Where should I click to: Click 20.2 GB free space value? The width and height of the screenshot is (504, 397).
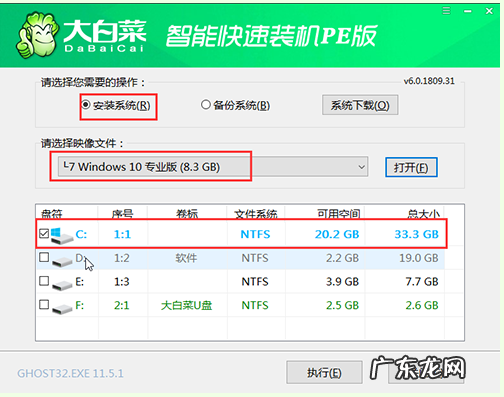point(337,234)
